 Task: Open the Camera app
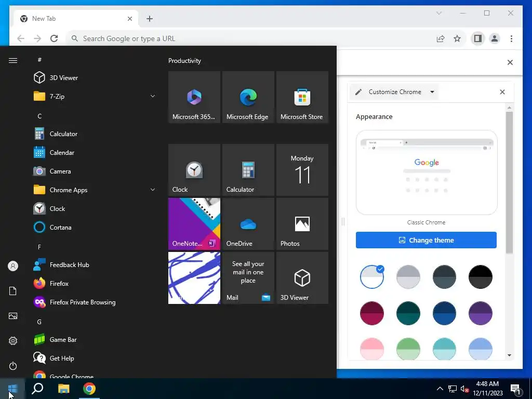[x=95, y=171]
